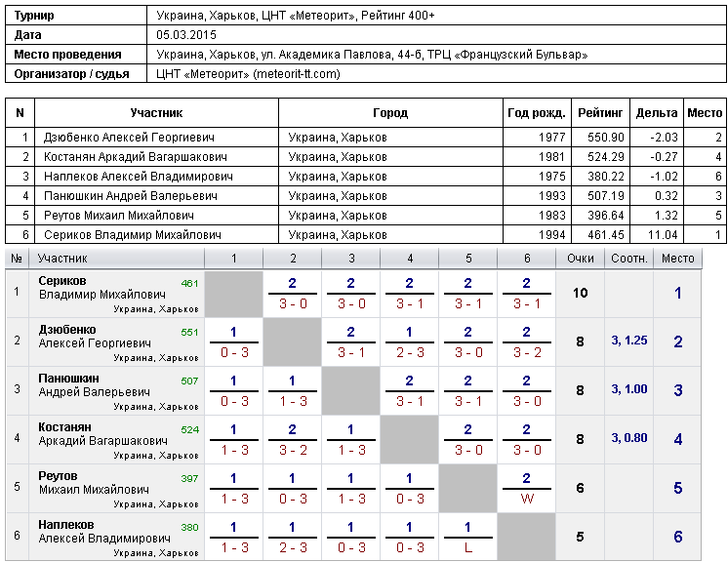Image resolution: width=728 pixels, height=562 pixels.
Task: Click green rating 551 beside Дзюбенко
Action: [x=190, y=333]
